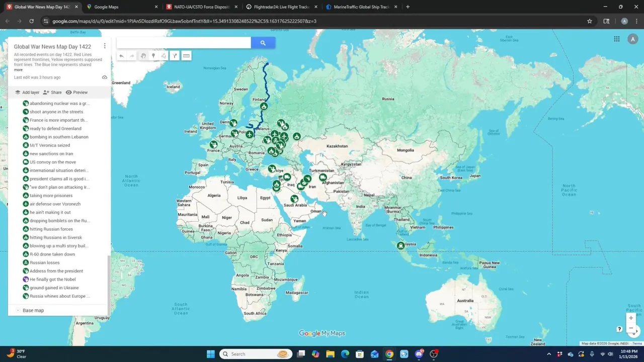Select 'R-60 drone taken down' entry
This screenshot has height=362, width=644.
click(52, 254)
